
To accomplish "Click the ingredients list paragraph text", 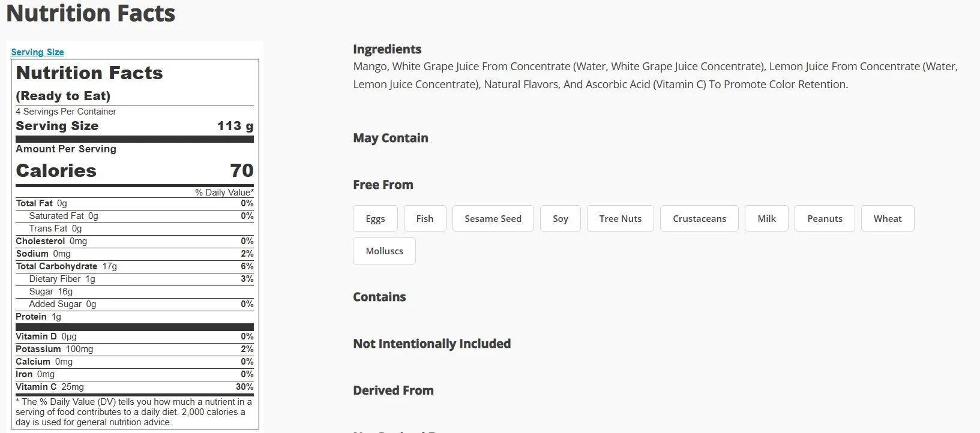I will [655, 75].
